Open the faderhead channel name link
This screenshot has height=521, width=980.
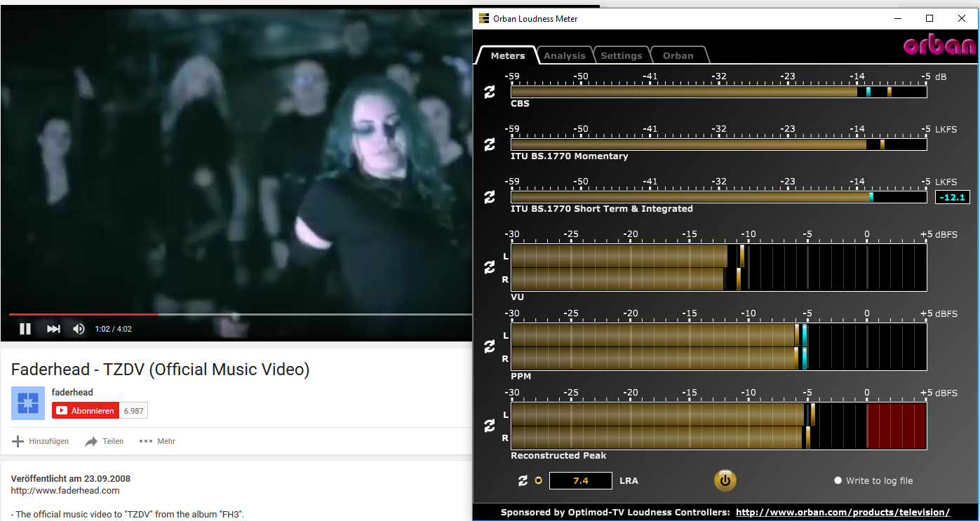pyautogui.click(x=72, y=392)
